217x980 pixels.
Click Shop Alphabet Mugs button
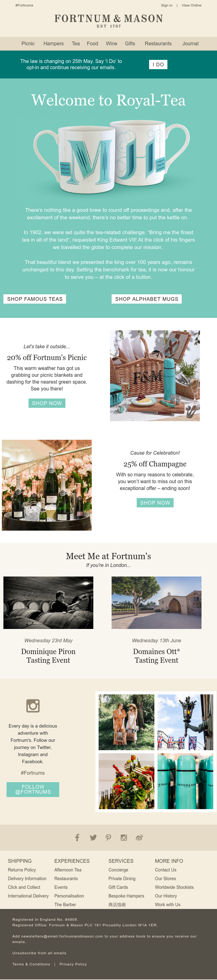(x=147, y=299)
